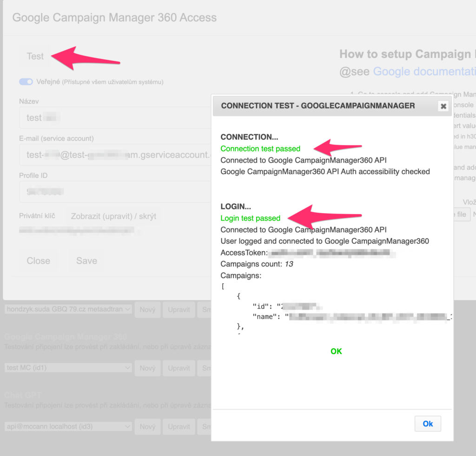Open the test MC (id1) dropdown
Screen dimensions: 476x456
68,368
